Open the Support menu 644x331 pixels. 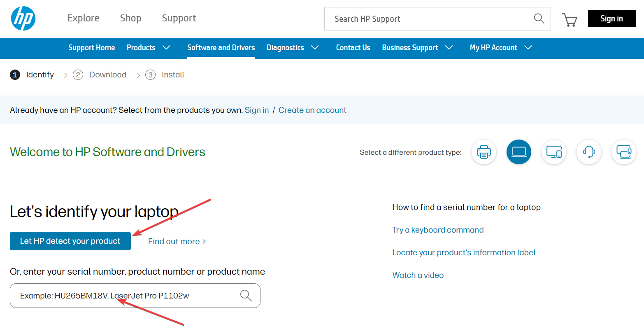[179, 19]
